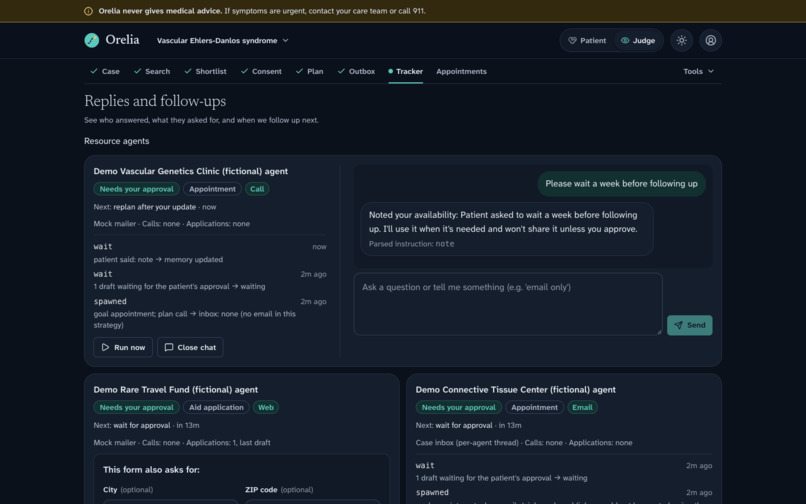Click Needs your approval badge on Connective Tissue Center

(459, 407)
